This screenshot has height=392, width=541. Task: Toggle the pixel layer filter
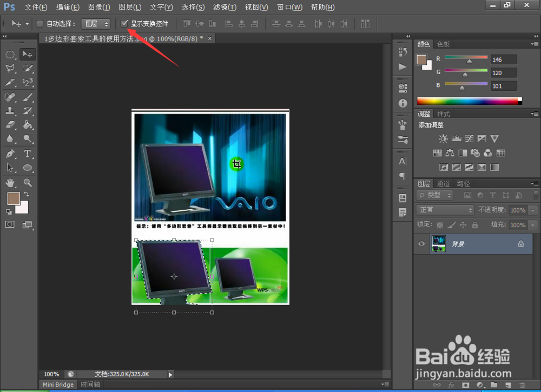point(467,195)
